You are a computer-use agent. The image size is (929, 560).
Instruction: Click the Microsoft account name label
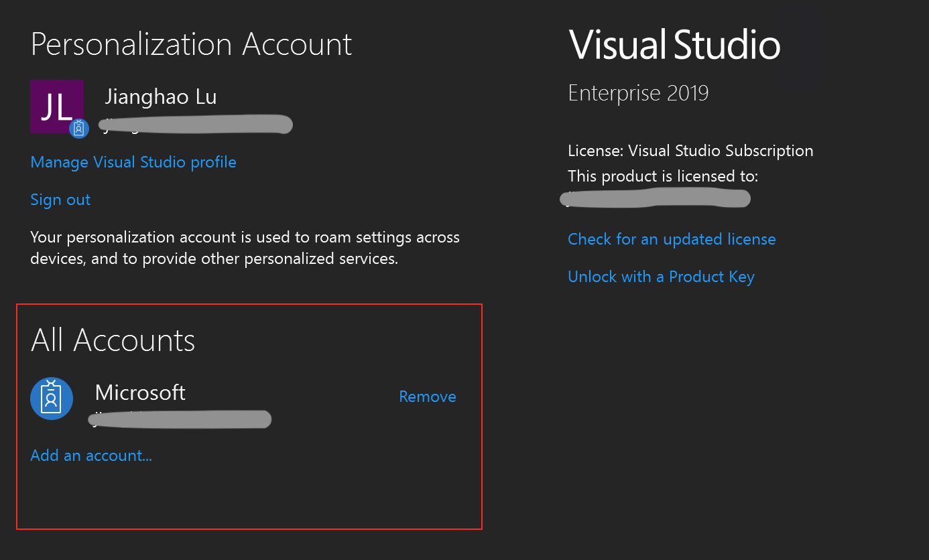point(140,392)
